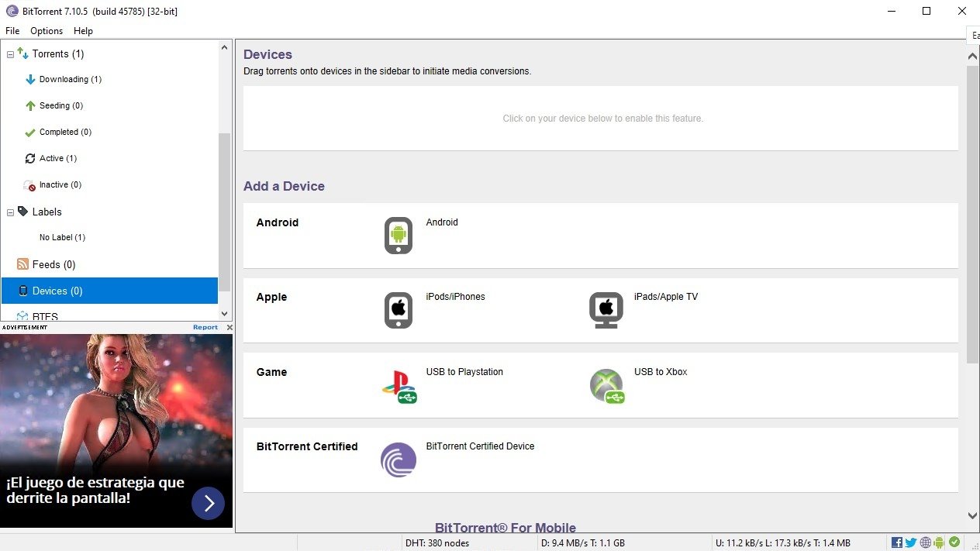Click the Android icon in status bar
This screenshot has height=551, width=980.
tap(939, 542)
